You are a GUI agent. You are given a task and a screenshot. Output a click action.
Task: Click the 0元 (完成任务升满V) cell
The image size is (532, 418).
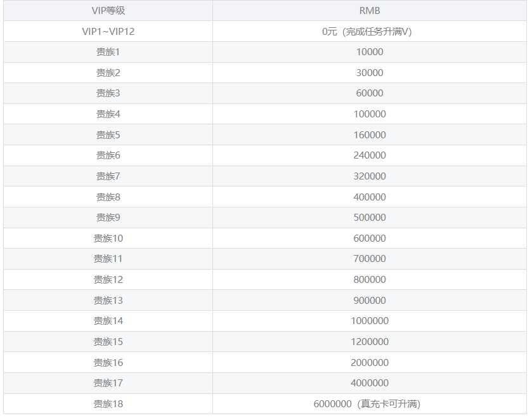pyautogui.click(x=370, y=32)
